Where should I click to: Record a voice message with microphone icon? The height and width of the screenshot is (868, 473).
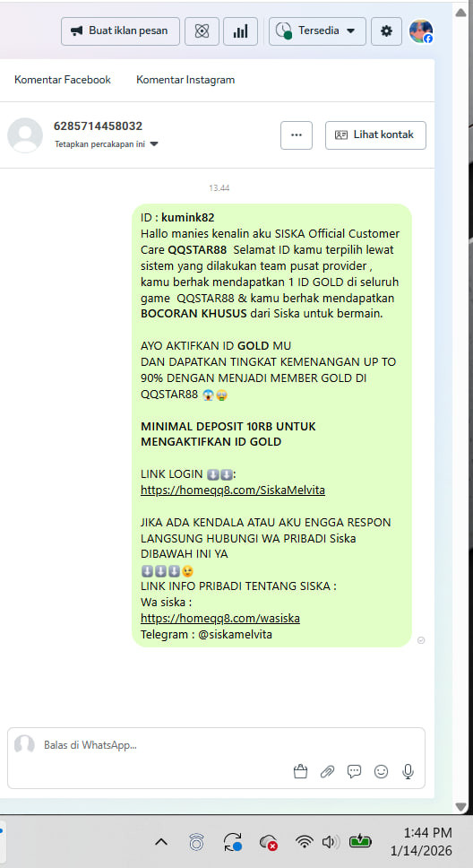coord(408,771)
